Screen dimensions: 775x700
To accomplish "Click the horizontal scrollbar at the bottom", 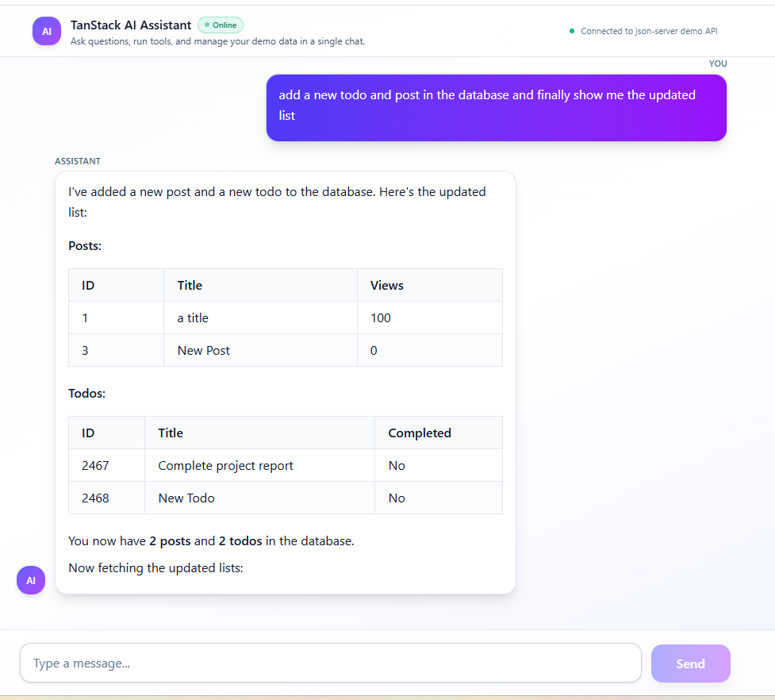I will (387, 696).
